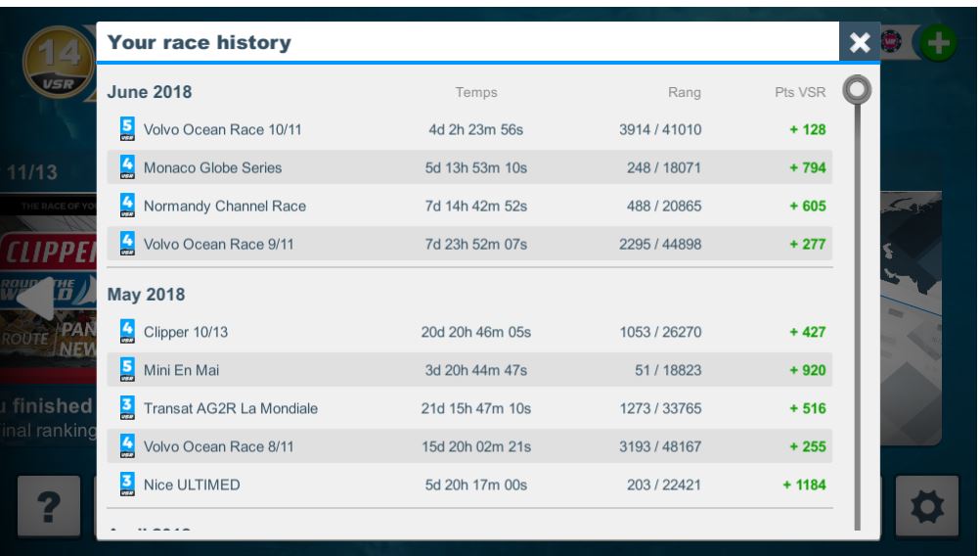Select the Volvo Ocean Race 8/11 name
Screen dimensions: 980x556
[x=219, y=446]
